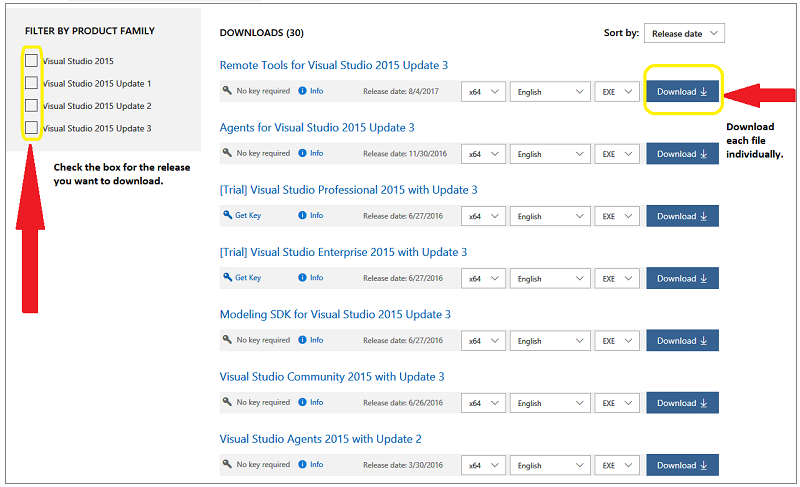This screenshot has width=800, height=487.
Task: Open x64 dropdown for Enterprise 2015 trial
Action: [x=483, y=278]
